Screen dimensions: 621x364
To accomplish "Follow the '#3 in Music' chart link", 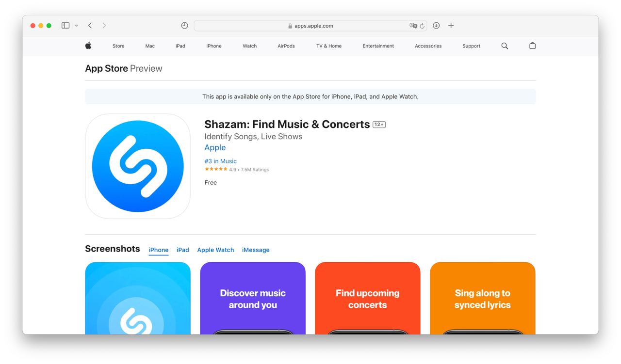I will [221, 161].
